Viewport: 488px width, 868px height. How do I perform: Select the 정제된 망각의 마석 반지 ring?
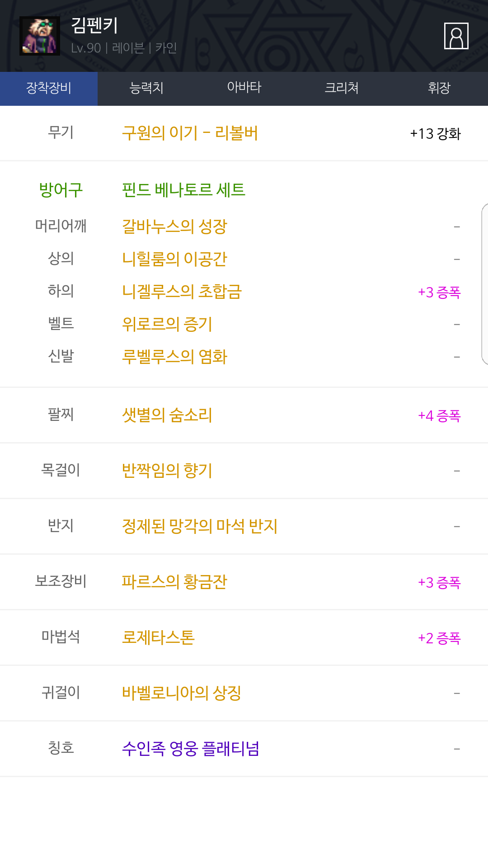pos(200,526)
